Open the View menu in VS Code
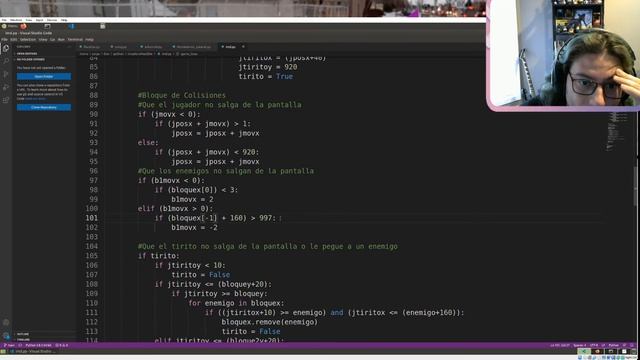 (x=43, y=40)
